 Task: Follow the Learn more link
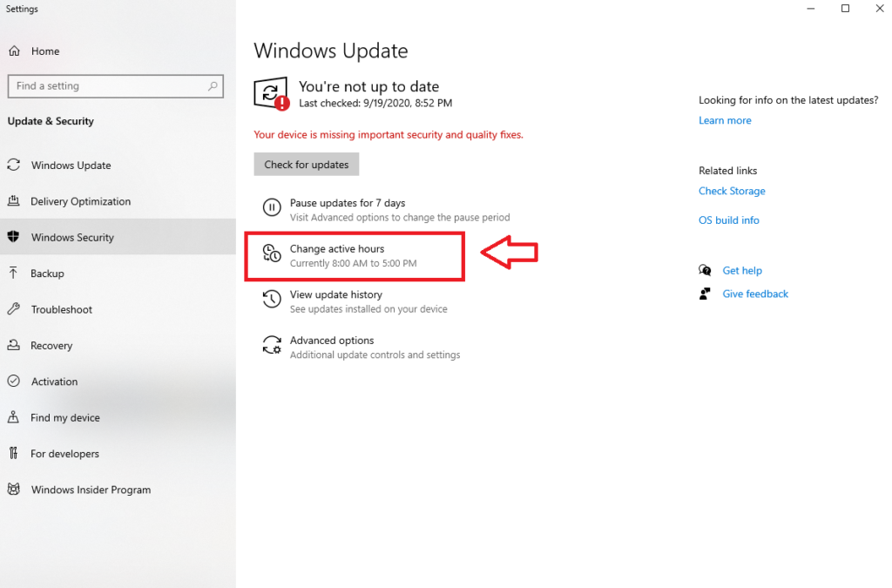[725, 120]
